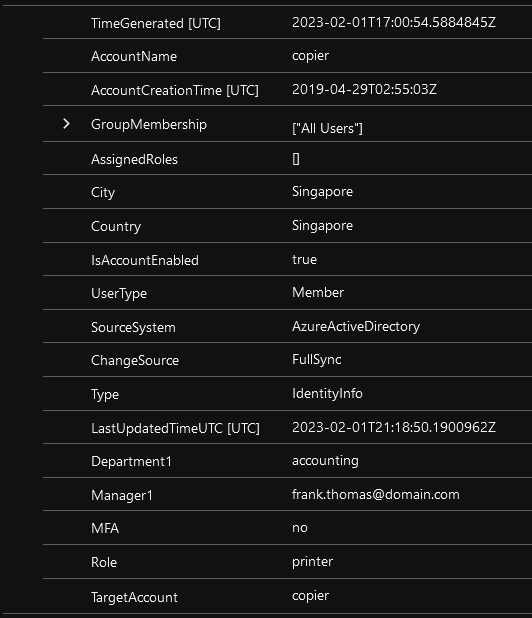Click the ChangeSource value FullSync
The height and width of the screenshot is (618, 532).
tap(316, 360)
